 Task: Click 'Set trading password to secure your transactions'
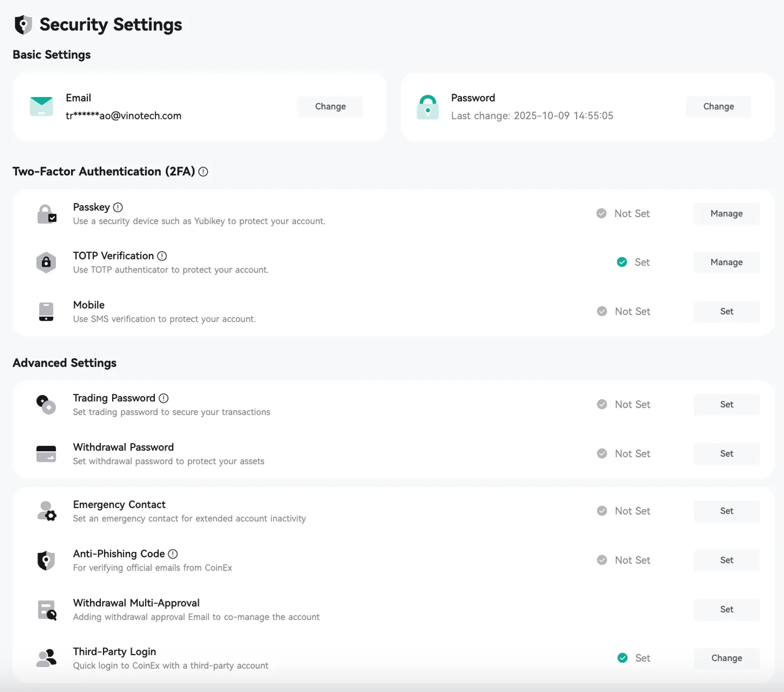click(171, 412)
